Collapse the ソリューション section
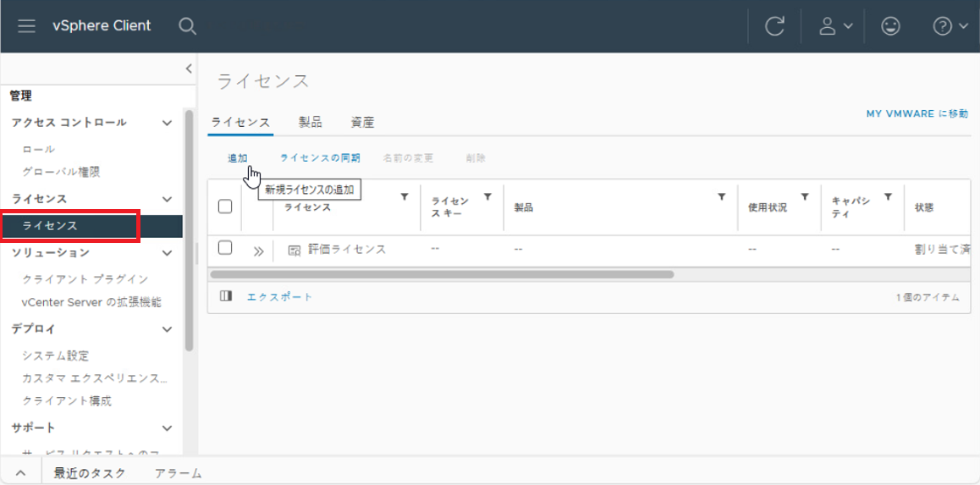980x485 pixels. point(167,253)
